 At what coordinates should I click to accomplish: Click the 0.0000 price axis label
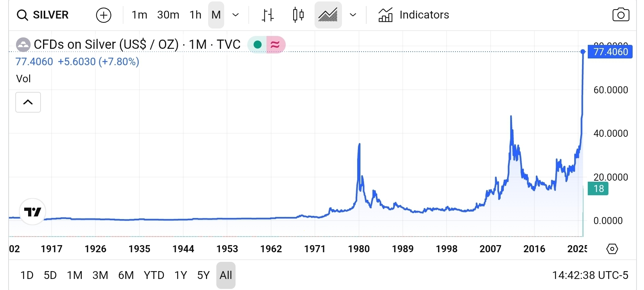[x=608, y=221]
